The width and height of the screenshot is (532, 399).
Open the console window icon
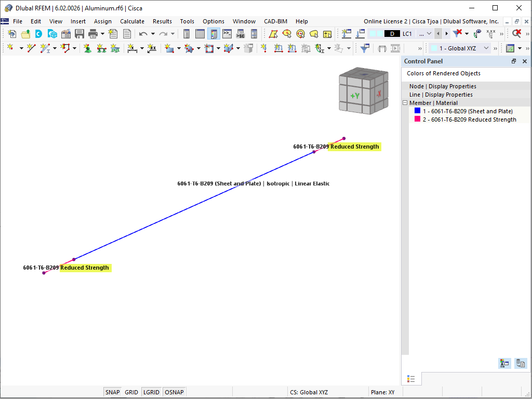[x=227, y=34]
